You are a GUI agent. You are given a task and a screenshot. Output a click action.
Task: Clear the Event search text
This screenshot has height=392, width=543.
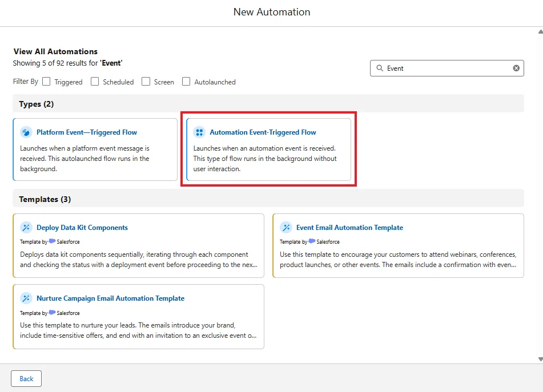pyautogui.click(x=516, y=68)
